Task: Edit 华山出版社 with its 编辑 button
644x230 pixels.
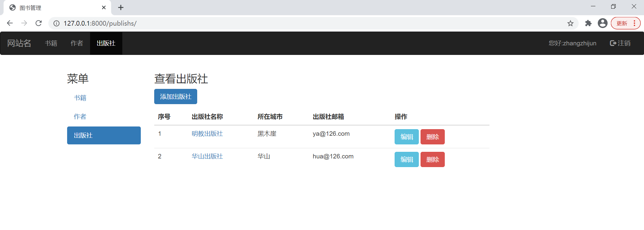Action: [407, 160]
